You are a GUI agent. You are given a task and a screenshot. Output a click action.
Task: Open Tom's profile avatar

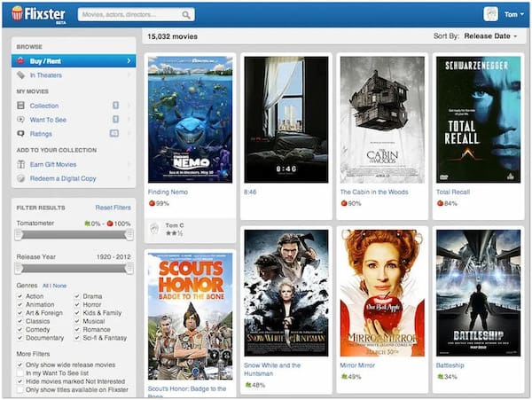[x=490, y=14]
